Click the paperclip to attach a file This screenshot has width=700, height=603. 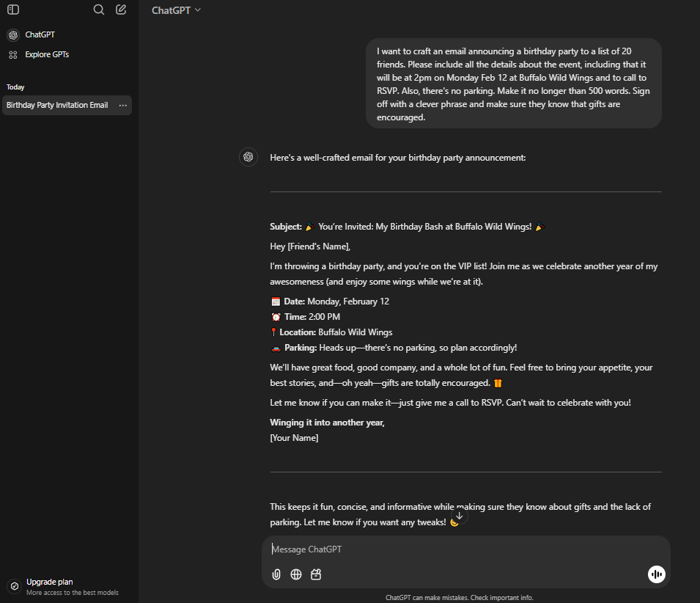pyautogui.click(x=276, y=574)
